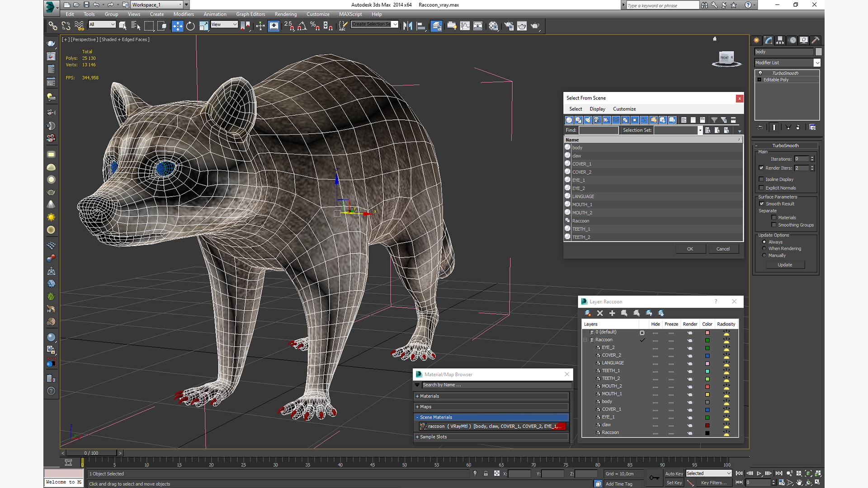Open the View reference coordinate dropdown

tap(224, 24)
